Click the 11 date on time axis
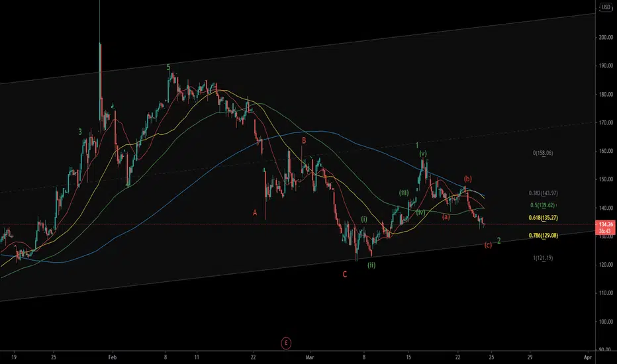The width and height of the screenshot is (617, 364). [x=197, y=357]
